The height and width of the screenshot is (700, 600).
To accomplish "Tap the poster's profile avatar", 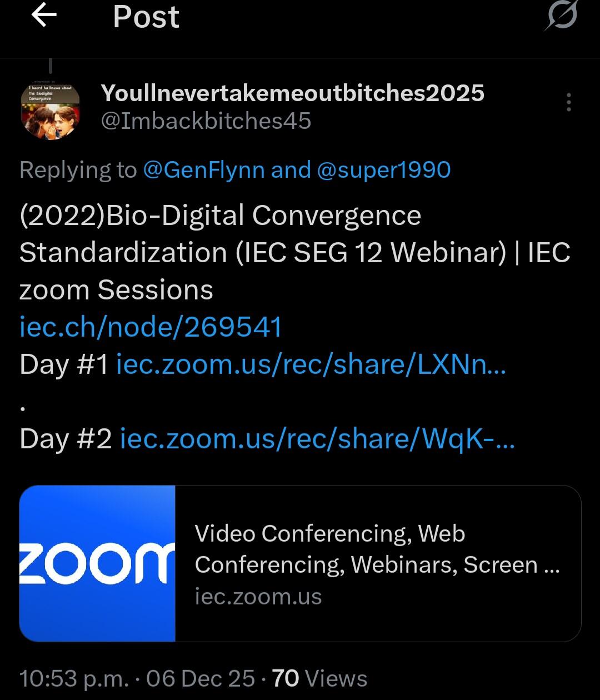I will [51, 112].
